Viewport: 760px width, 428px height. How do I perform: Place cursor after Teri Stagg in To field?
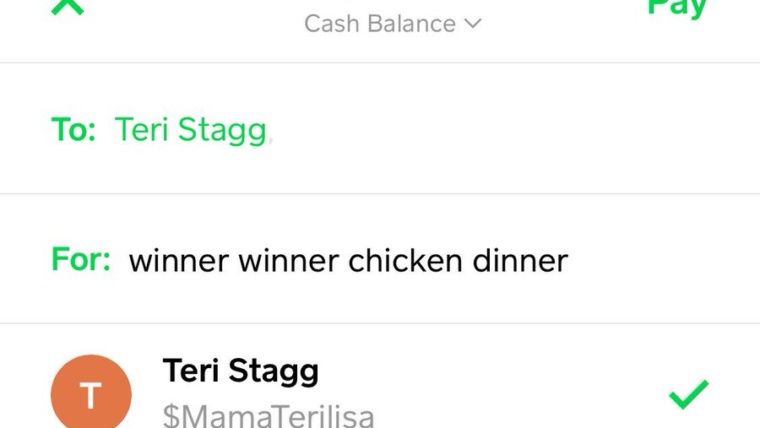pos(271,131)
